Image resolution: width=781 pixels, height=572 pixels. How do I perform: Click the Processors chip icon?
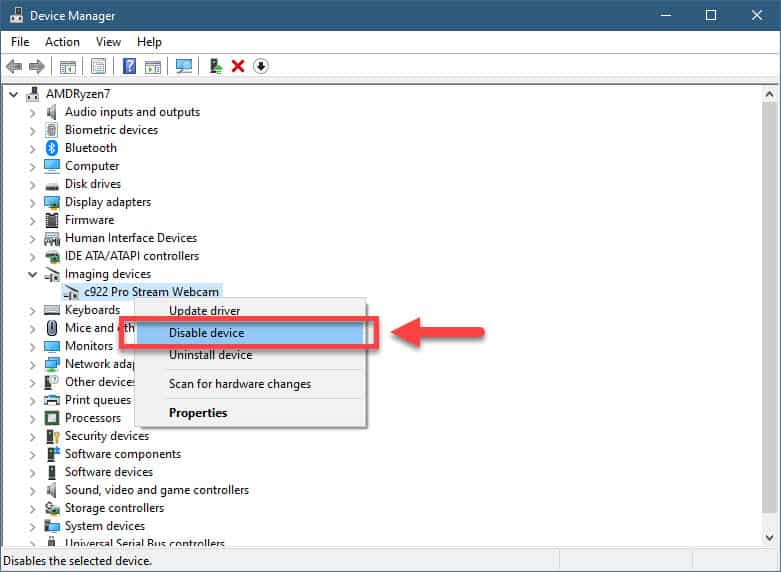click(52, 418)
